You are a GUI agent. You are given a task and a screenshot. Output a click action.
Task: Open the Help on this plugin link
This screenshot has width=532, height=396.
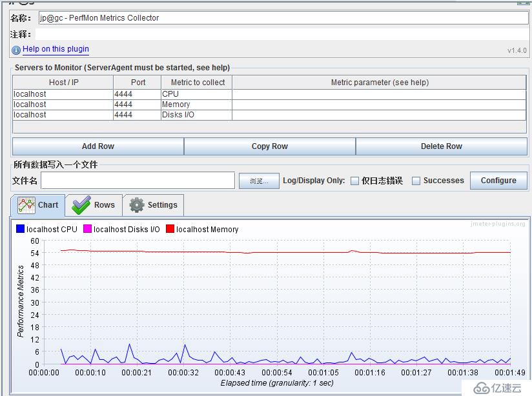click(x=56, y=49)
